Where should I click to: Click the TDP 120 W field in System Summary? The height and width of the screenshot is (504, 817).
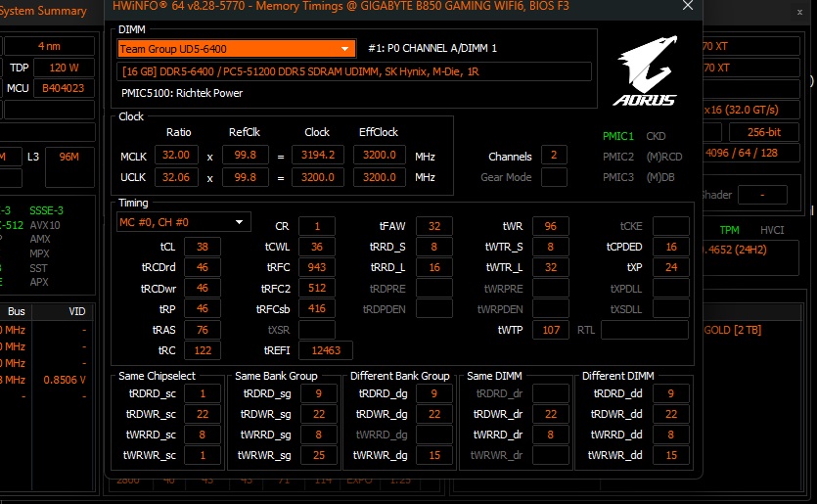[x=65, y=68]
